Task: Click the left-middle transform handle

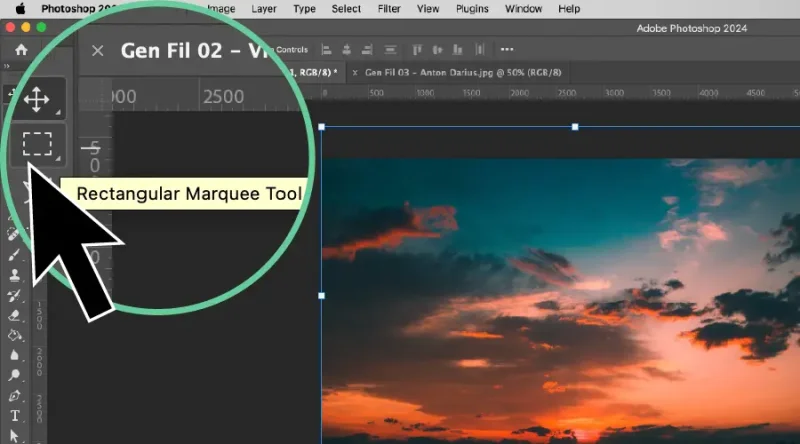Action: 321,295
